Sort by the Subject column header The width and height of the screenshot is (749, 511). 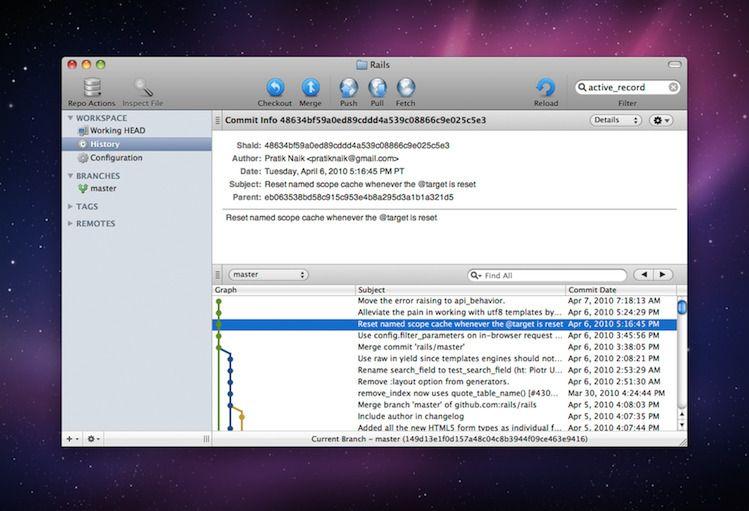460,290
